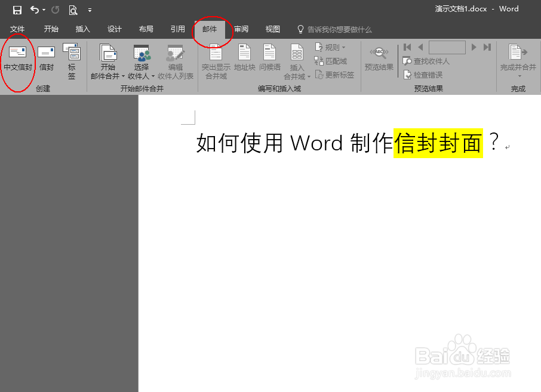
Task: Expand the Customize Quick Access Toolbar menu
Action: [x=90, y=10]
